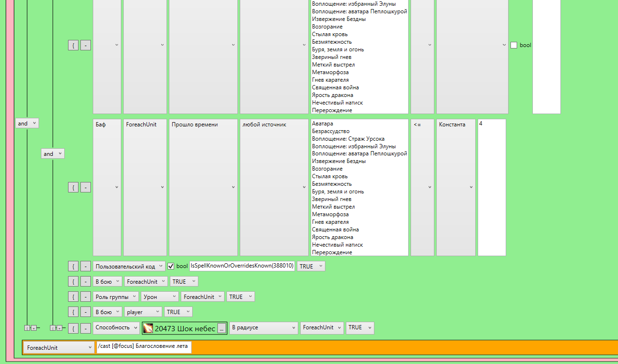This screenshot has height=364, width=618.
Task: Open the inner 'and' operator dropdown
Action: (x=52, y=153)
